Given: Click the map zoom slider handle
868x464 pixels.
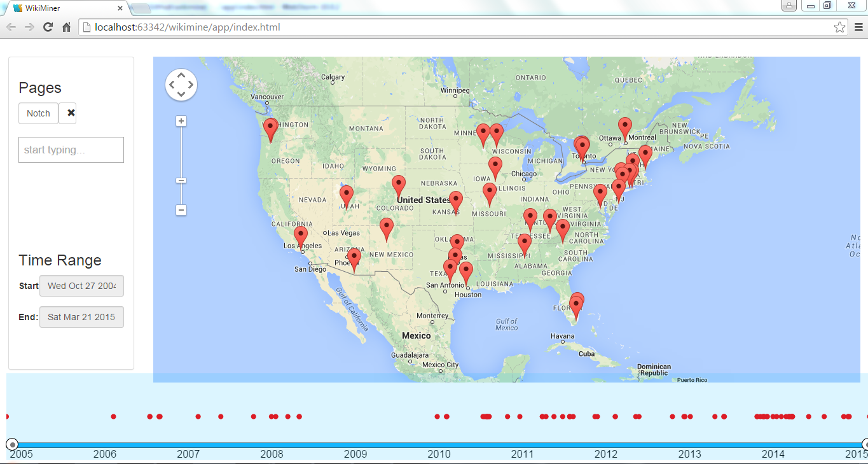Looking at the screenshot, I should point(181,181).
